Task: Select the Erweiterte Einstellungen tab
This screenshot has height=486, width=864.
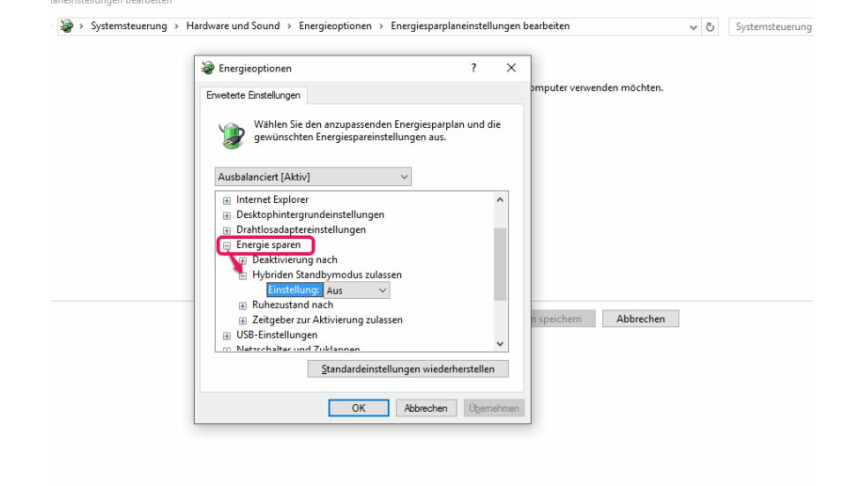Action: tap(253, 95)
